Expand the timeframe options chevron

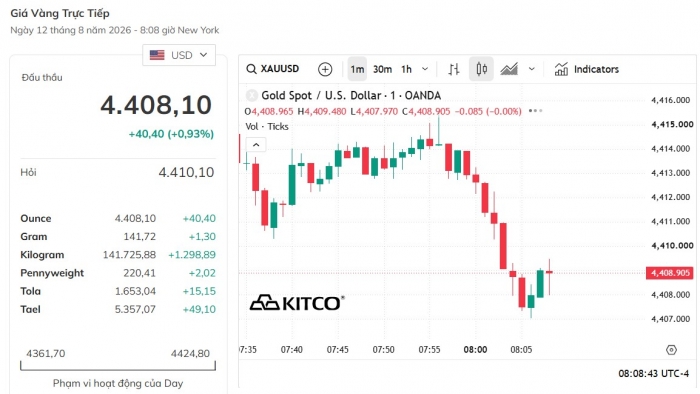[x=425, y=69]
